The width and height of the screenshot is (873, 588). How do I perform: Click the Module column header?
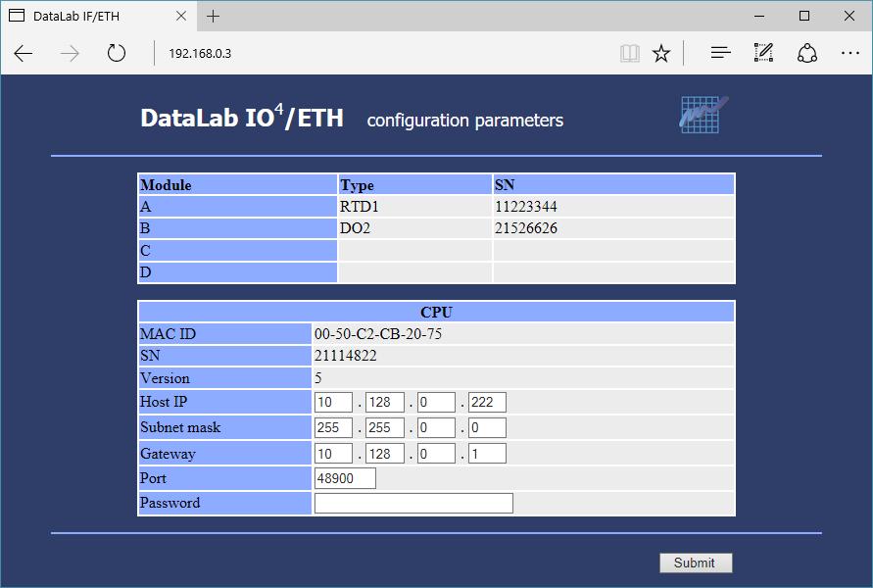238,185
